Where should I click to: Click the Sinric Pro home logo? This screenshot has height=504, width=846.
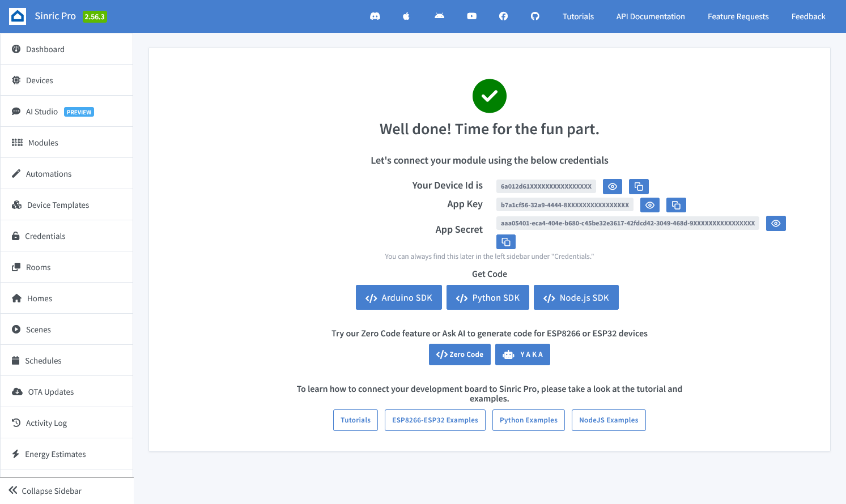coord(18,16)
